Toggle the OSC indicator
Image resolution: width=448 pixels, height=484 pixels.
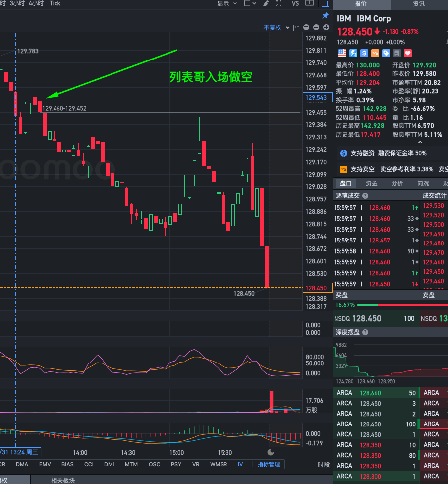pos(154,464)
